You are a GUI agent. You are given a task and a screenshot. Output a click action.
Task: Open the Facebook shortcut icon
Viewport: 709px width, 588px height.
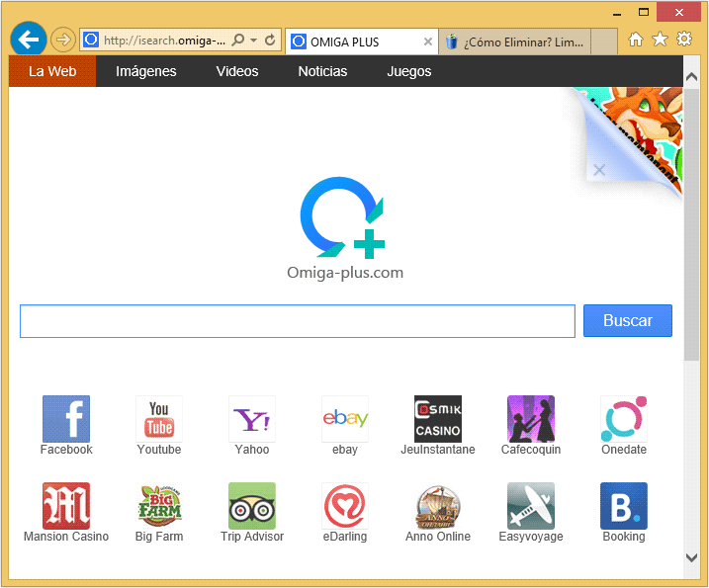click(x=66, y=418)
